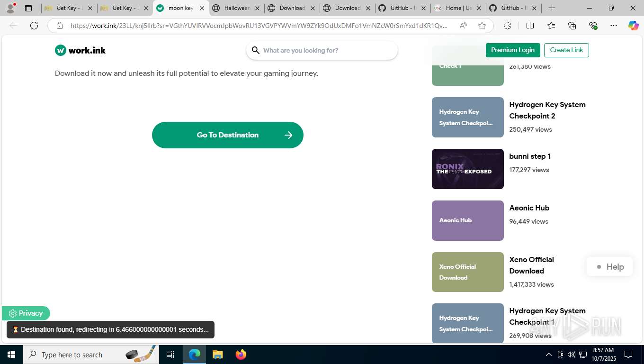
Task: Open Microsoft Edge on taskbar
Action: click(195, 355)
